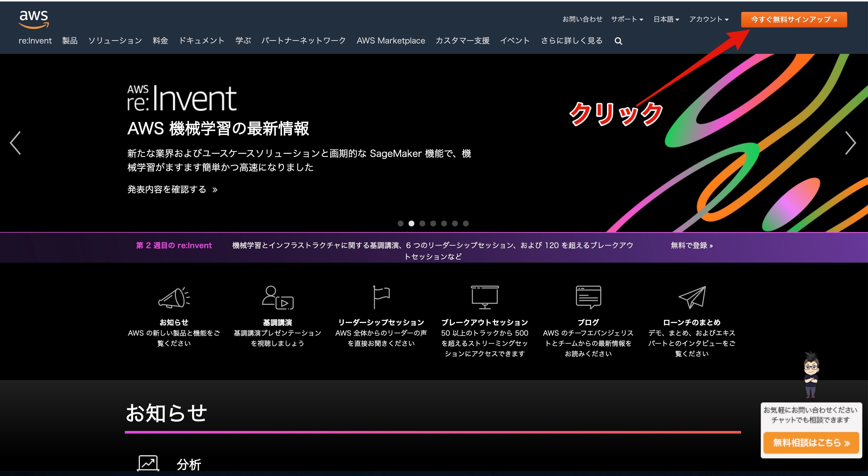Screen dimensions: 868x476
Task: Select the third carousel dot
Action: (x=422, y=223)
